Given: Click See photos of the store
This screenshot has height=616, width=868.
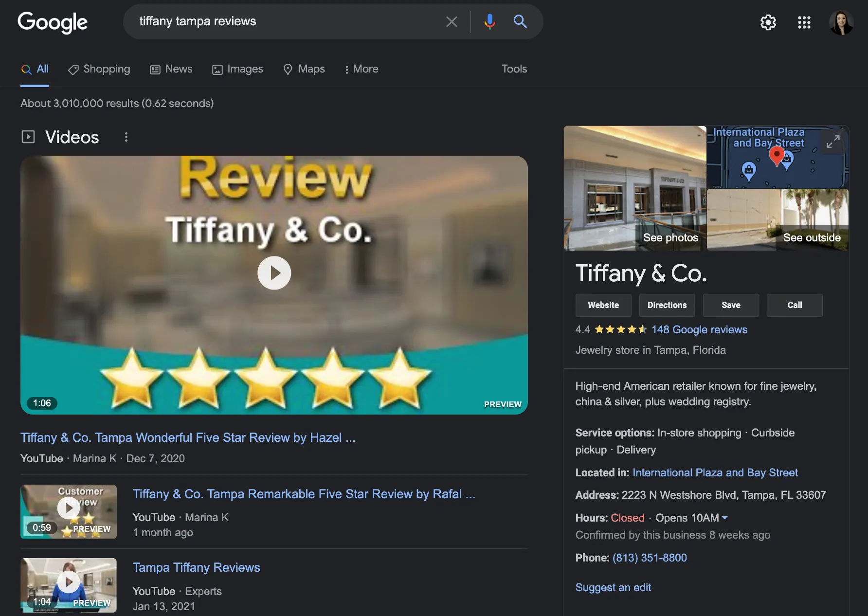Looking at the screenshot, I should point(670,237).
